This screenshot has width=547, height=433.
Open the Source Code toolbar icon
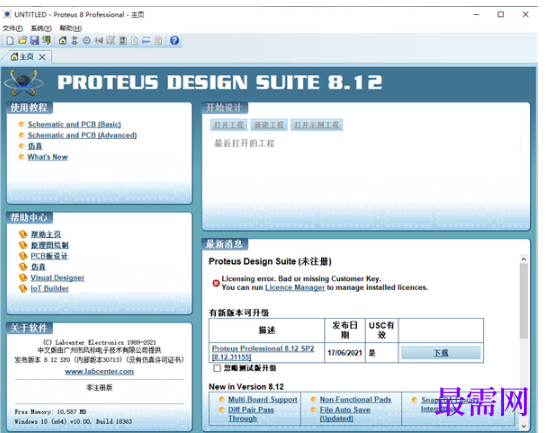[x=146, y=40]
